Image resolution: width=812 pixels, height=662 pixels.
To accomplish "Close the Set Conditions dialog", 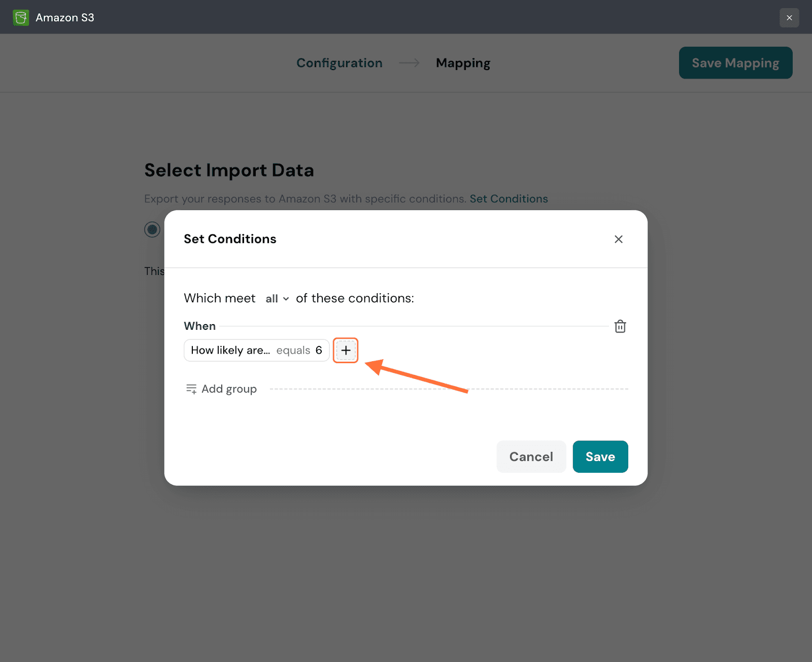I will coord(618,239).
